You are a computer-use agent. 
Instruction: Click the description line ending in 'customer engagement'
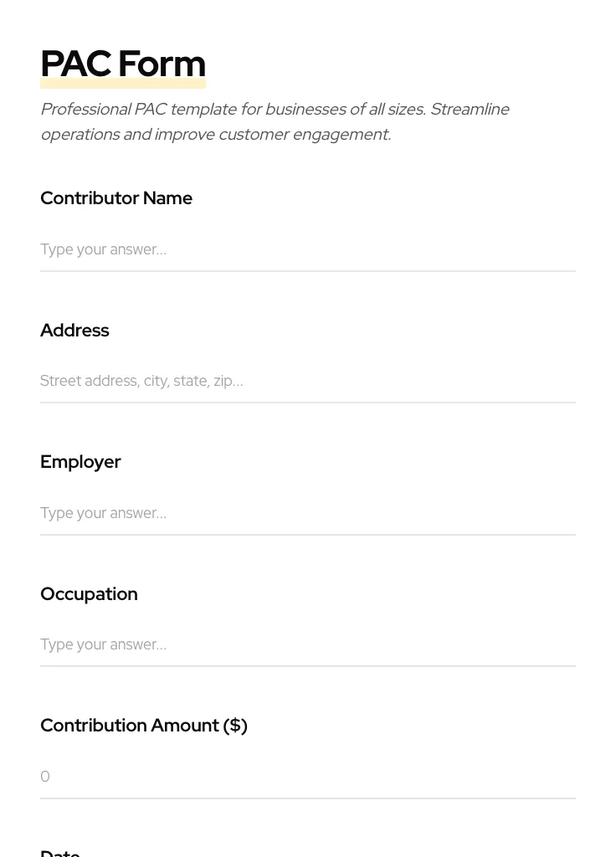click(215, 135)
